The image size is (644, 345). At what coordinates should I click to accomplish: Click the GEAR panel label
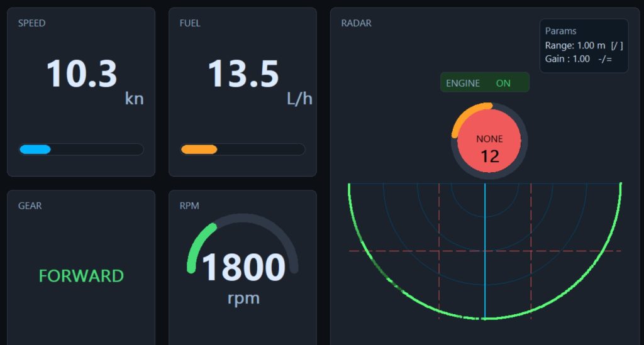point(30,205)
